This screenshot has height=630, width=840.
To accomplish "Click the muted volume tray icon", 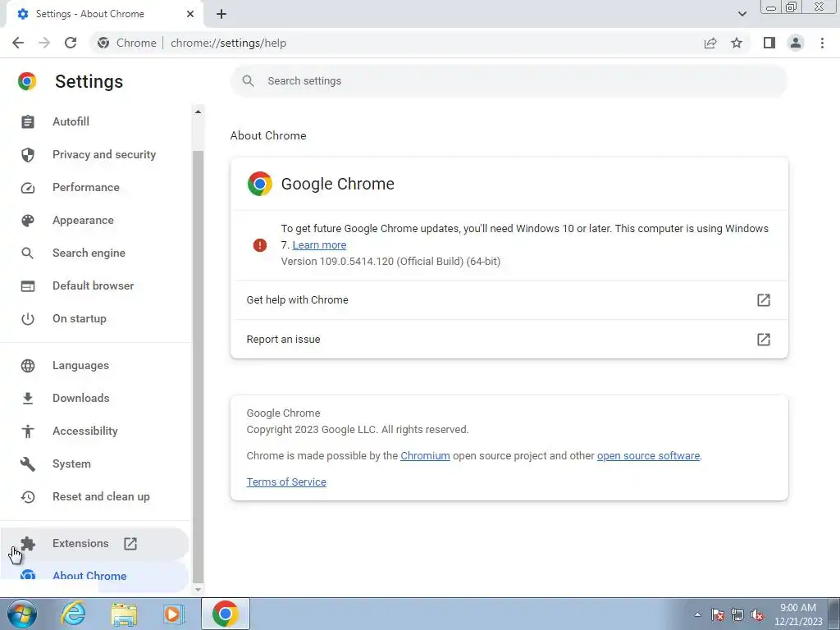I will 757,615.
